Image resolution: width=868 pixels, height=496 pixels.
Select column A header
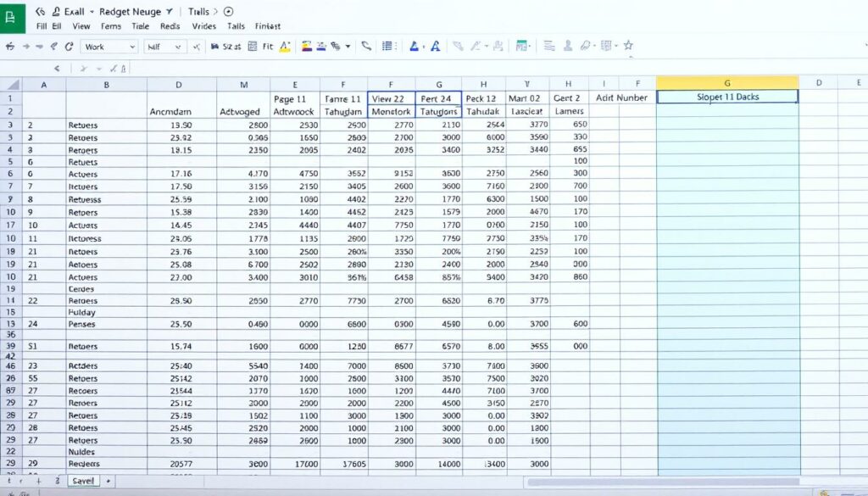(44, 85)
